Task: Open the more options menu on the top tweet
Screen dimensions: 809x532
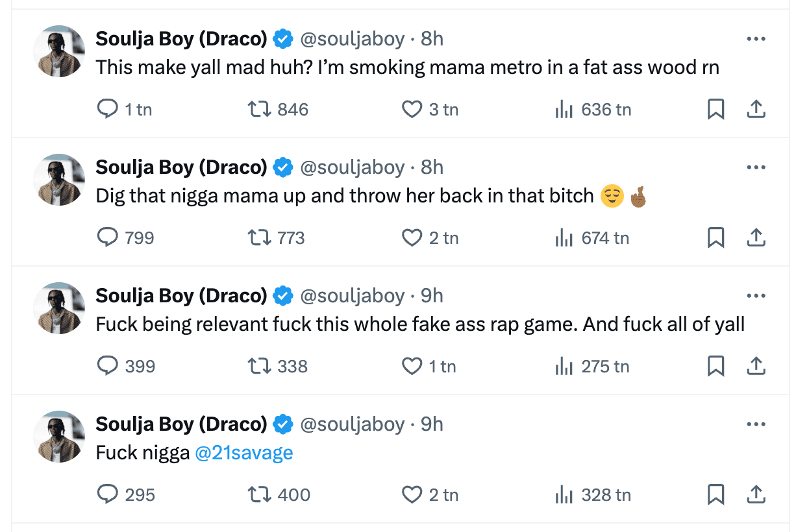Action: pos(756,38)
